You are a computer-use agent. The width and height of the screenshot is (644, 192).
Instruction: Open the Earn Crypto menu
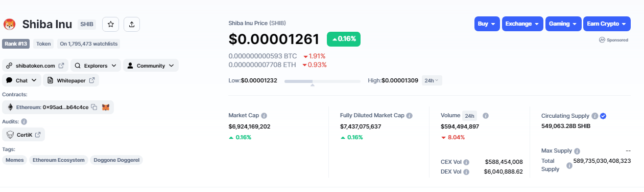[607, 24]
